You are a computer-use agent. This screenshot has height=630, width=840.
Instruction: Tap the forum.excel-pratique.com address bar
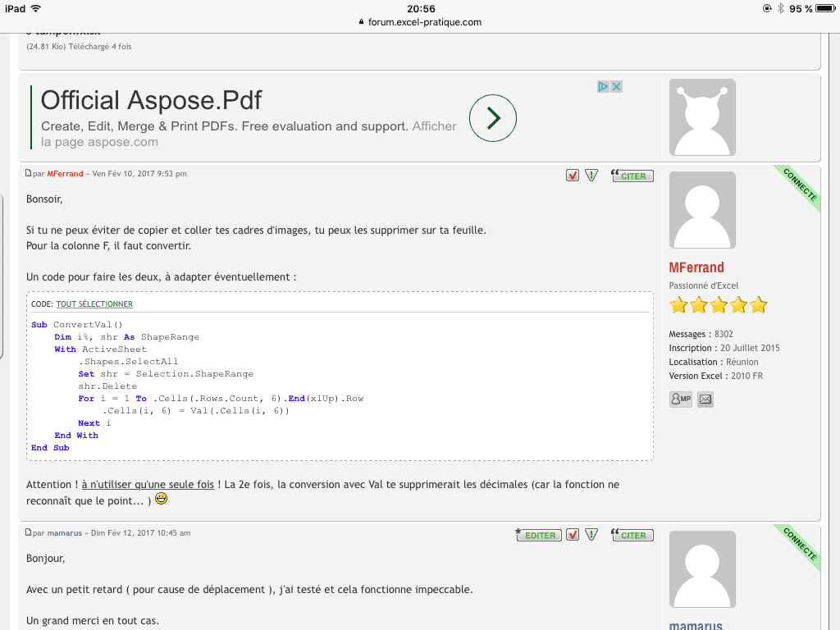click(420, 22)
